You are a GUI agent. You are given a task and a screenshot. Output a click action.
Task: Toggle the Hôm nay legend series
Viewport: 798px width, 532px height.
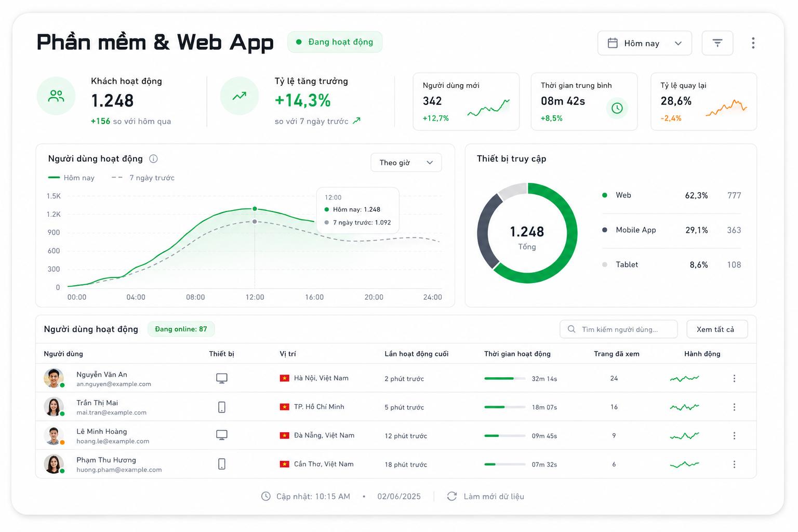pos(71,178)
